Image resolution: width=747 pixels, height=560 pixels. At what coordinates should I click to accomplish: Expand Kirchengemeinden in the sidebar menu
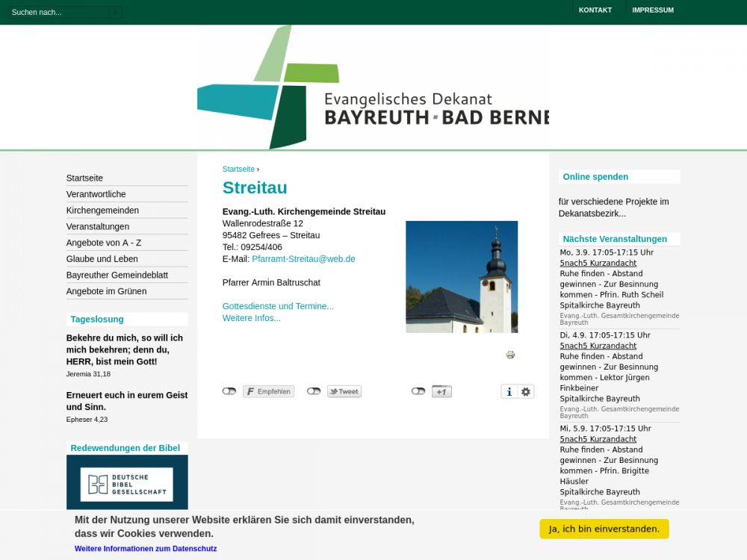[102, 211]
